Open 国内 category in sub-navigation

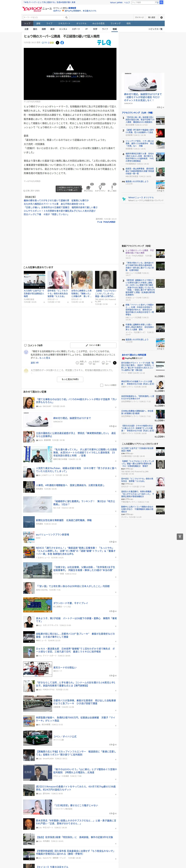click(x=35, y=29)
